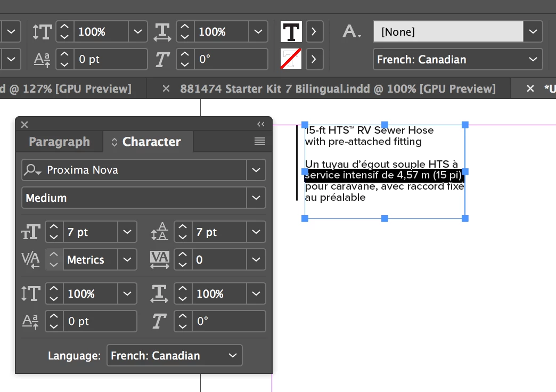Viewport: 556px width, 392px height.
Task: Step control bar horizontal scale value
Action: click(185, 31)
